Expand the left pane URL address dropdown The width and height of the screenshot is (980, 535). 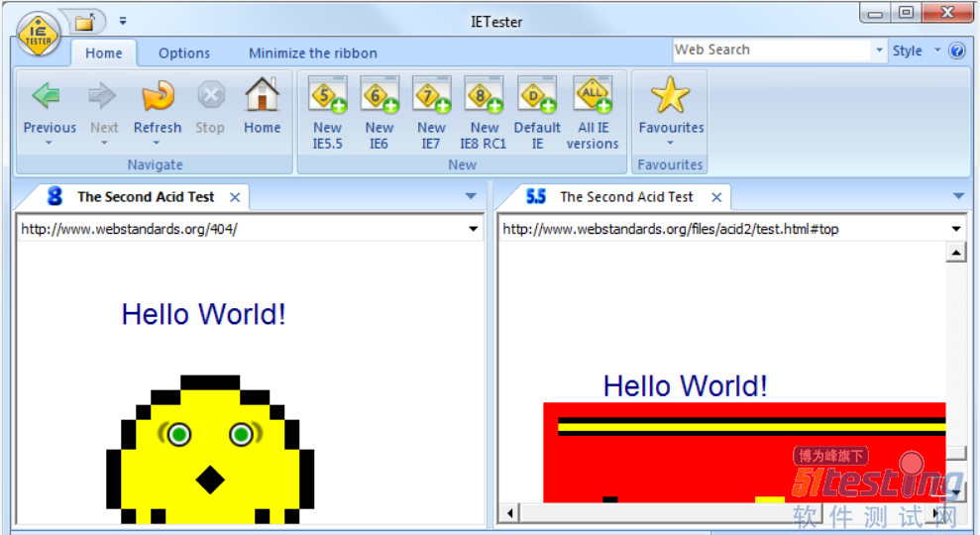pyautogui.click(x=474, y=230)
